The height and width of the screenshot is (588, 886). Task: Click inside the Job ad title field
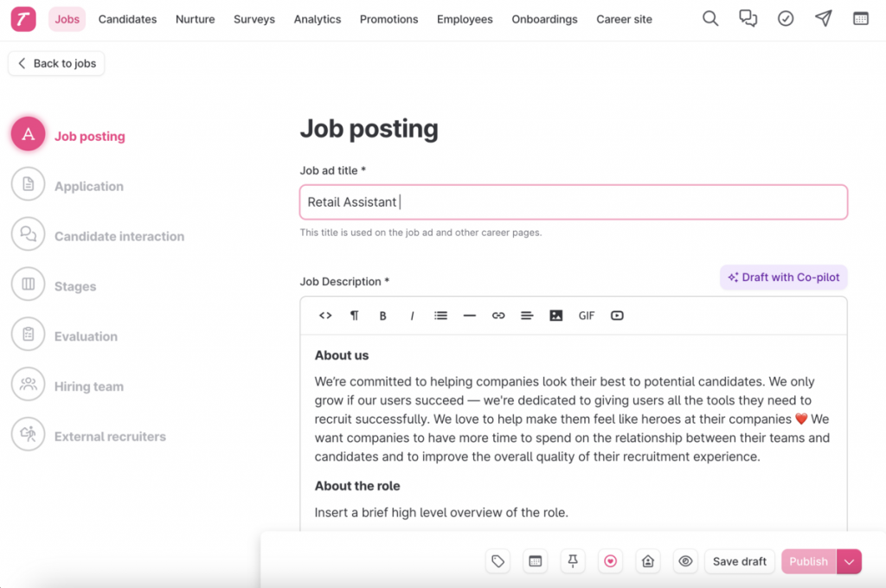coord(574,201)
